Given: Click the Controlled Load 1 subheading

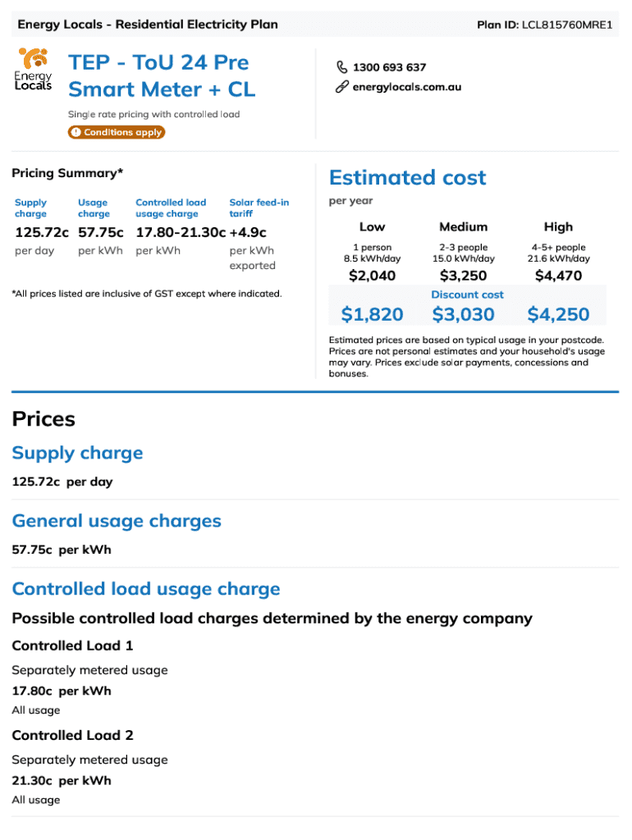Looking at the screenshot, I should 72,646.
